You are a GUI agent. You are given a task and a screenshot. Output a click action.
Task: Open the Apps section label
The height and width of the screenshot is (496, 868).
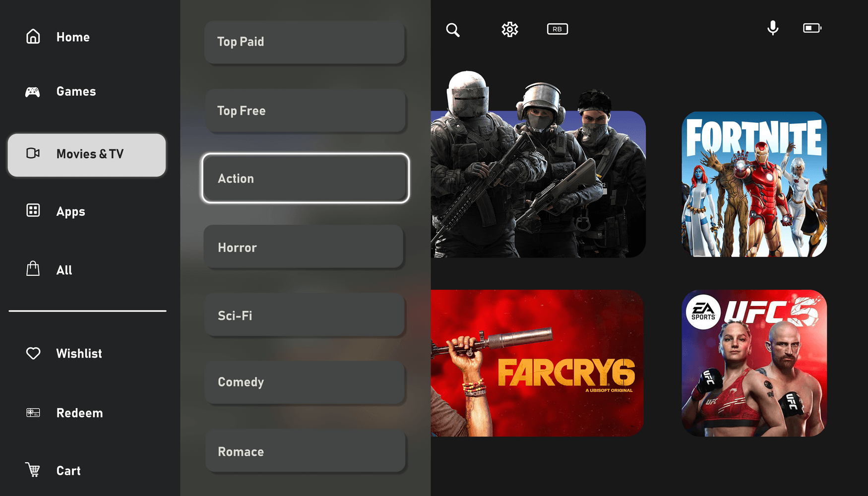pyautogui.click(x=71, y=212)
